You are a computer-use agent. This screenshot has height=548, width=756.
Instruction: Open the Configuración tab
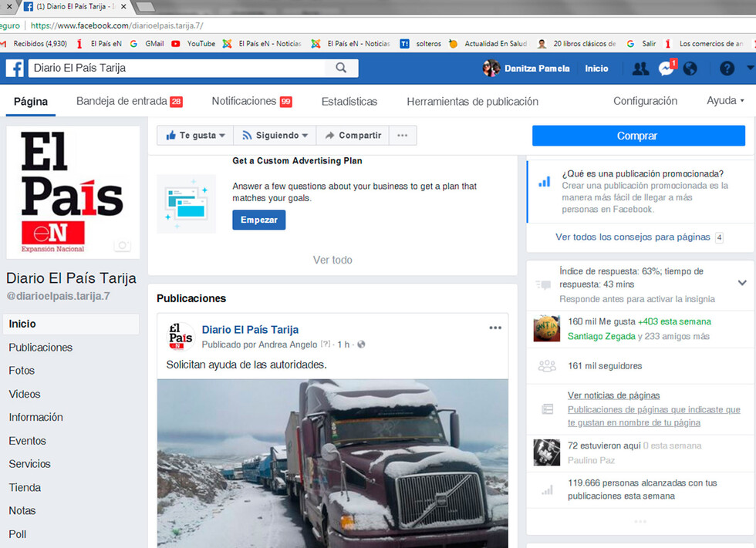coord(645,101)
